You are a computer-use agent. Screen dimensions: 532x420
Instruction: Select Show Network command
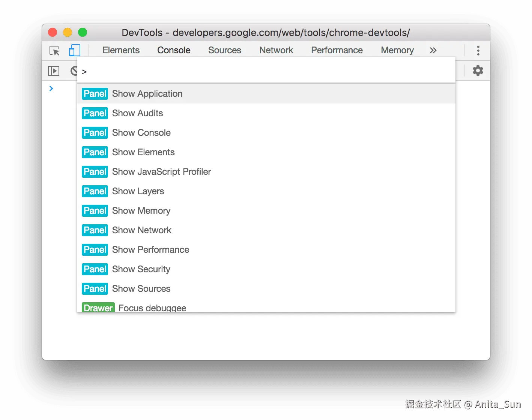[266, 230]
